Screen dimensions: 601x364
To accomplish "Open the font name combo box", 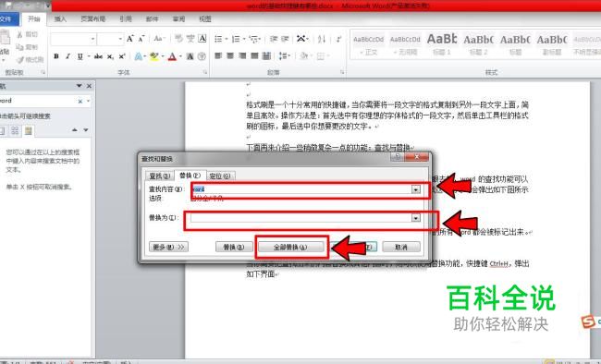I will click(x=73, y=39).
